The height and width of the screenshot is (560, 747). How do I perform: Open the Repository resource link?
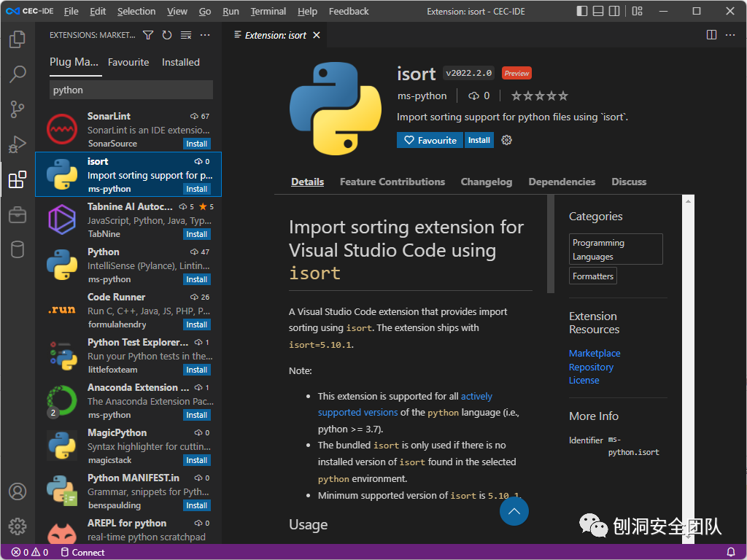click(x=591, y=367)
